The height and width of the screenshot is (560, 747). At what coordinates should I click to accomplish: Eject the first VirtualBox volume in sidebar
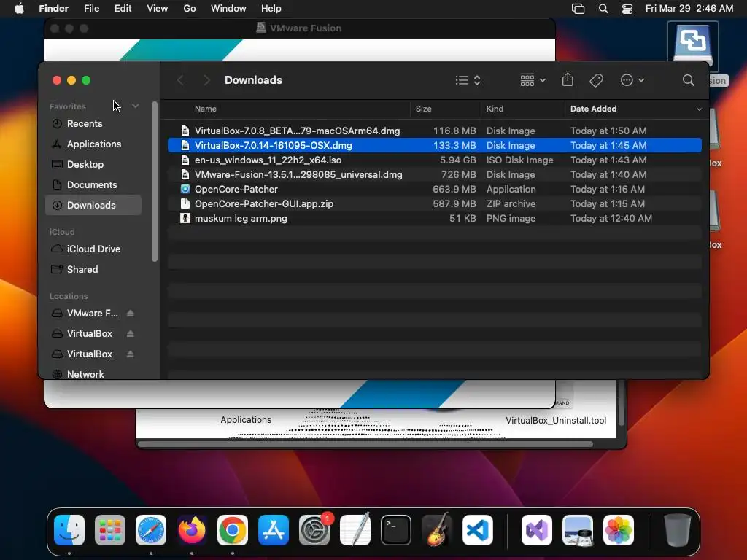(130, 333)
